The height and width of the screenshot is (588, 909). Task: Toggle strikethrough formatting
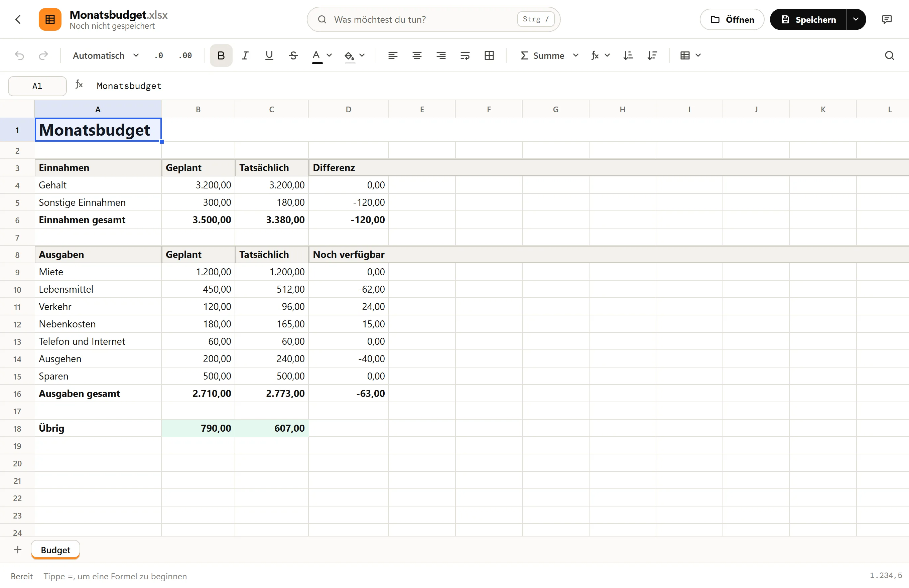point(293,56)
